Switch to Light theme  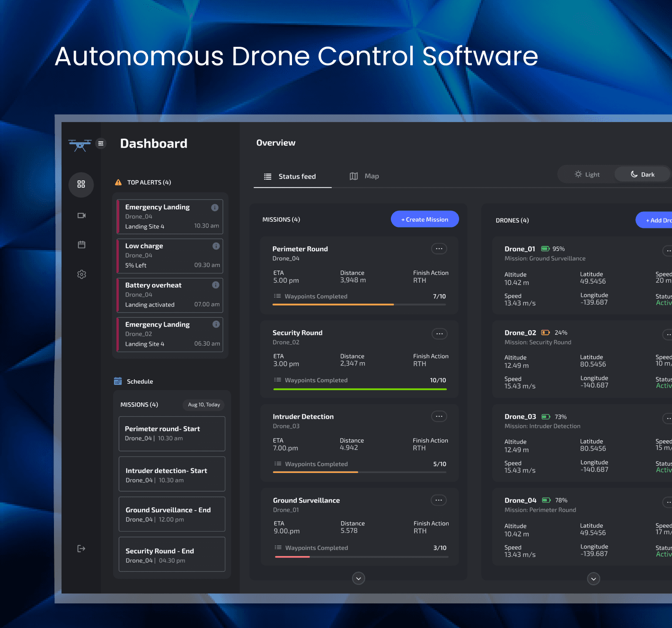[x=587, y=174]
